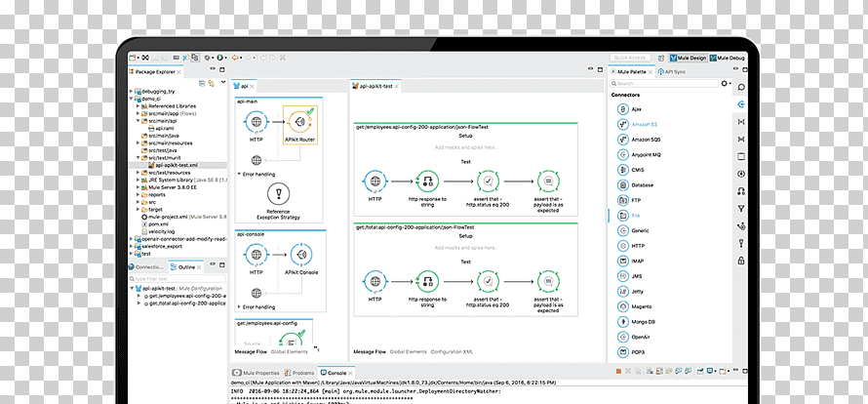
Task: Select pom.xml in Package Explorer
Action: [154, 224]
